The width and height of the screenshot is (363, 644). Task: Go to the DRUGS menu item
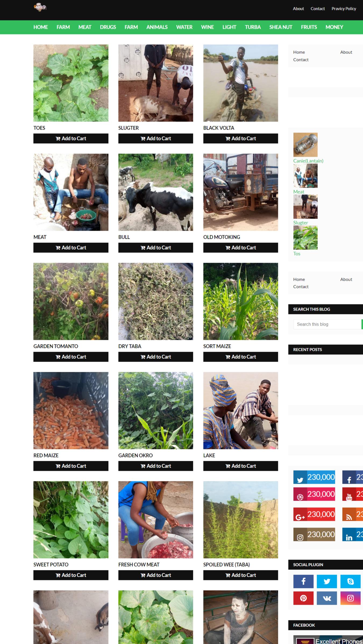coord(108,27)
